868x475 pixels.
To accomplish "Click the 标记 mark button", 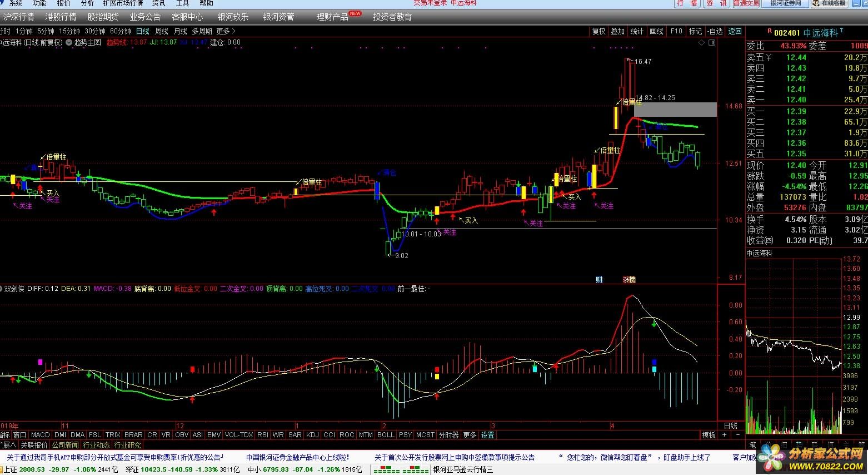I will coord(696,31).
